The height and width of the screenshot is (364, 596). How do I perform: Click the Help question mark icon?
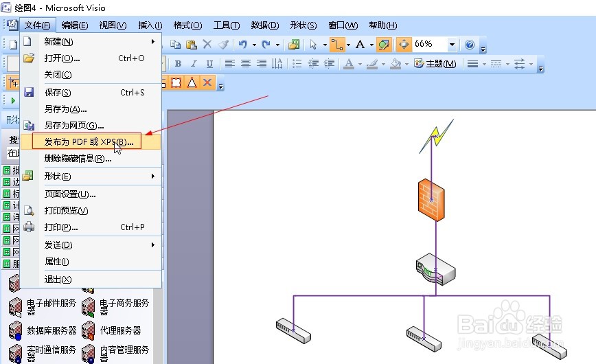[470, 45]
